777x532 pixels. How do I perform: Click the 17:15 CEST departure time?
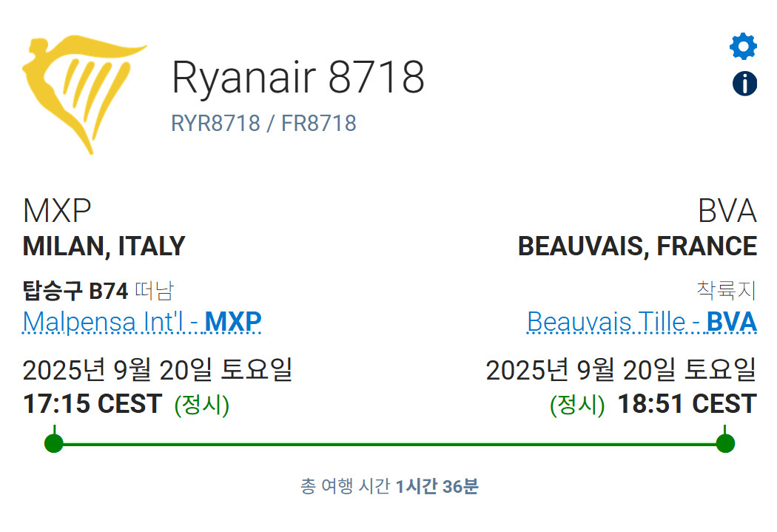coord(92,404)
